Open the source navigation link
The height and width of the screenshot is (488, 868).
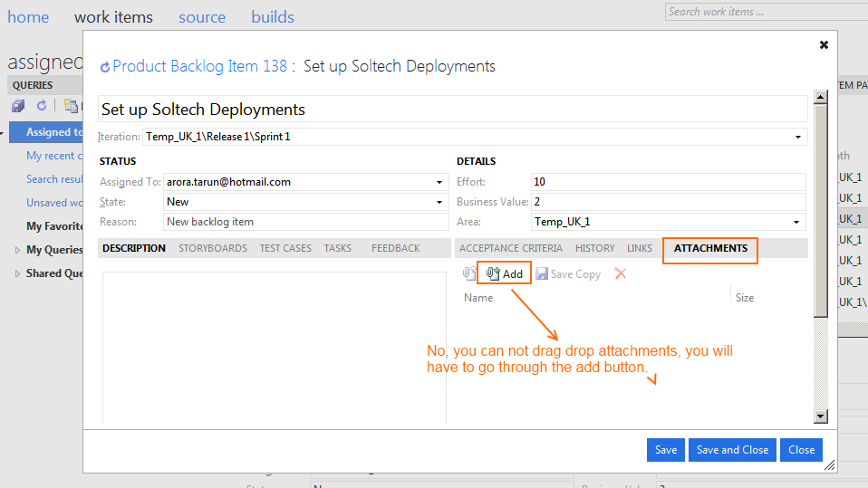tap(202, 17)
